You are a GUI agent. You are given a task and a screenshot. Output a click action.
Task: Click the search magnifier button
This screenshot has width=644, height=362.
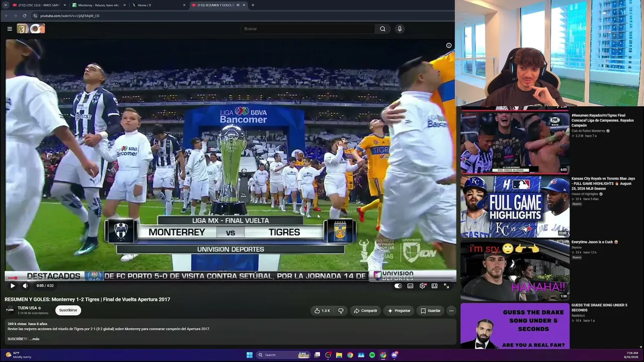tap(382, 29)
